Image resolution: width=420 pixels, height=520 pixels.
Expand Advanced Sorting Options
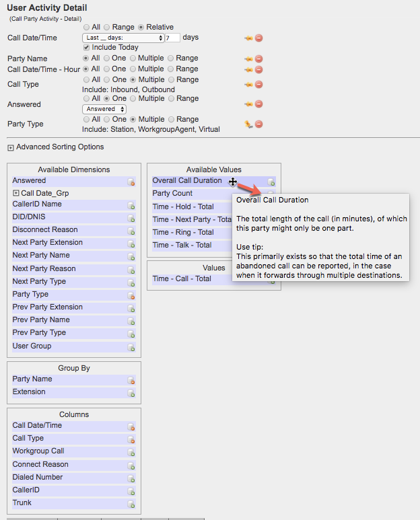click(x=11, y=147)
